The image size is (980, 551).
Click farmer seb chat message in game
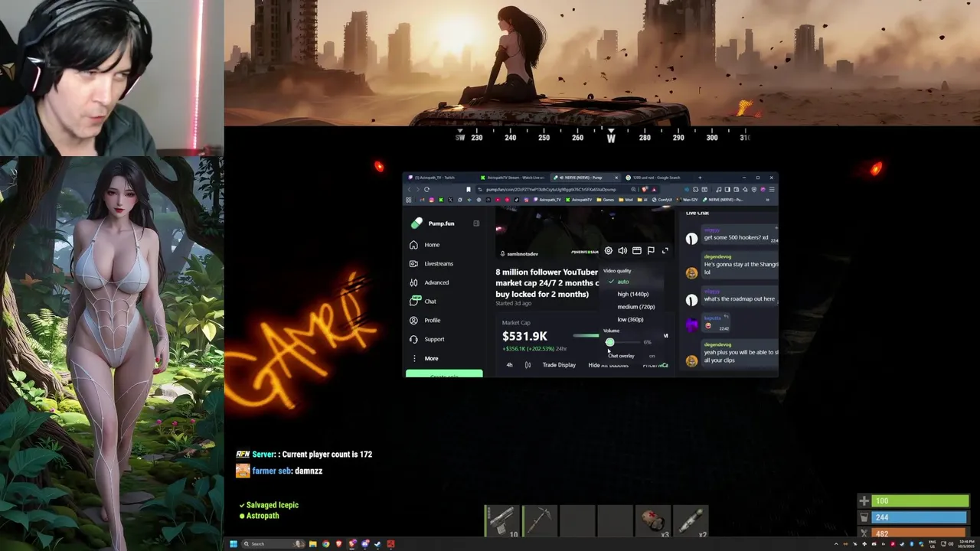point(280,471)
